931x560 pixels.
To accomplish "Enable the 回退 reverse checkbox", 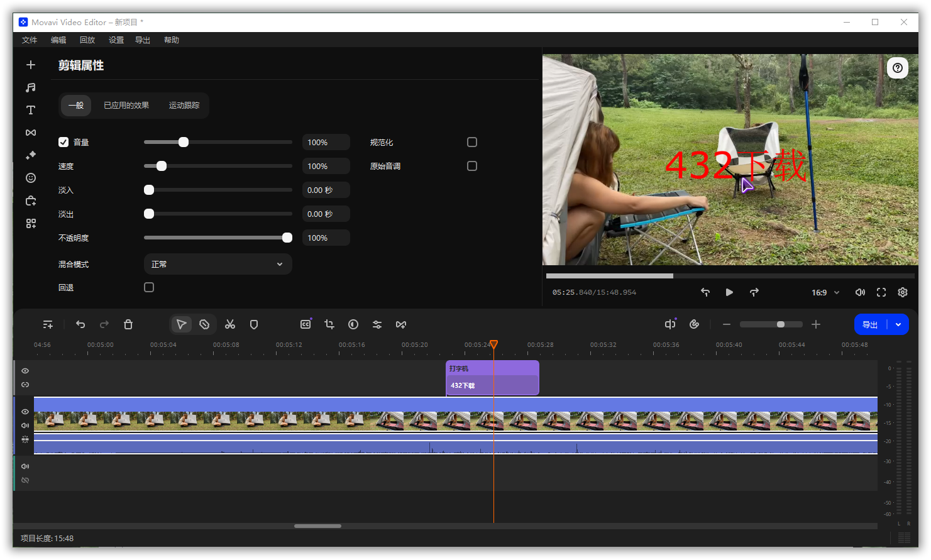I will point(149,287).
